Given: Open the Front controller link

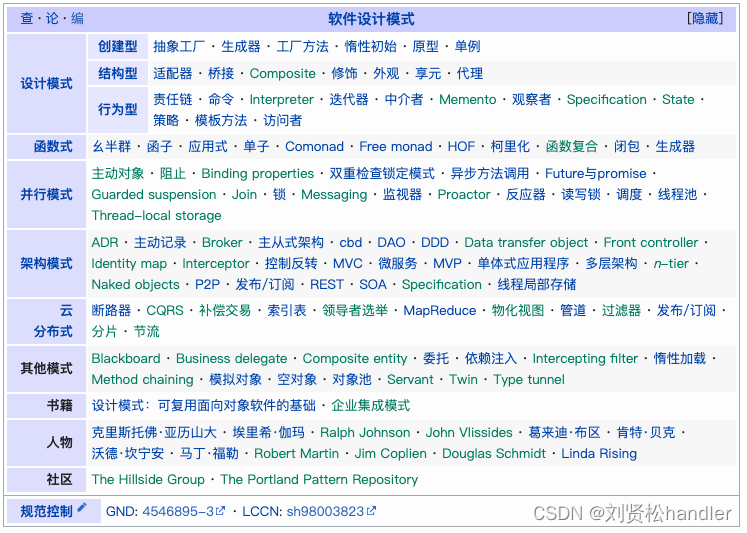Looking at the screenshot, I should (x=651, y=242).
